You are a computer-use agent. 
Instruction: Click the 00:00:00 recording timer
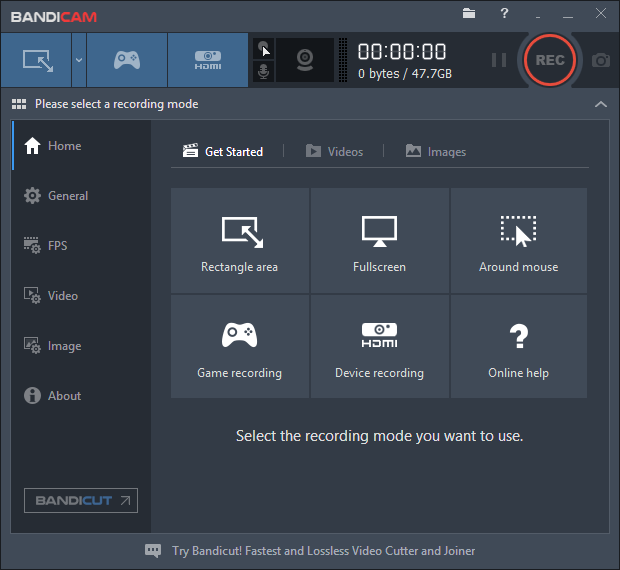pos(402,52)
